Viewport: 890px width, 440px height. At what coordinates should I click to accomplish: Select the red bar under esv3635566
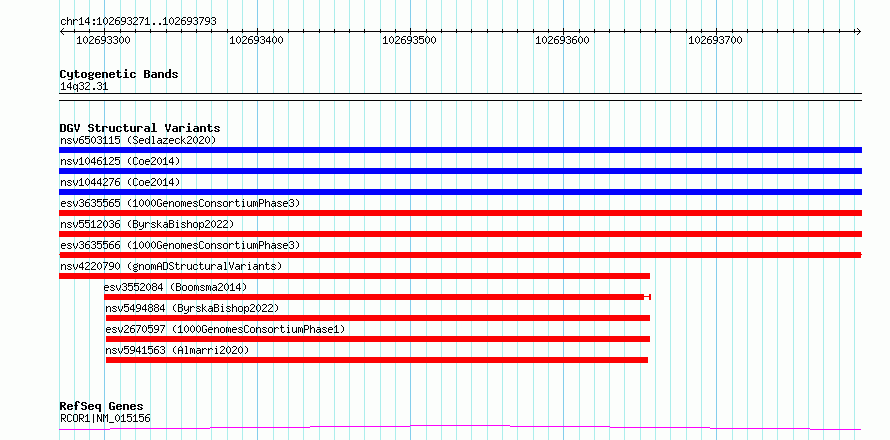pyautogui.click(x=460, y=255)
